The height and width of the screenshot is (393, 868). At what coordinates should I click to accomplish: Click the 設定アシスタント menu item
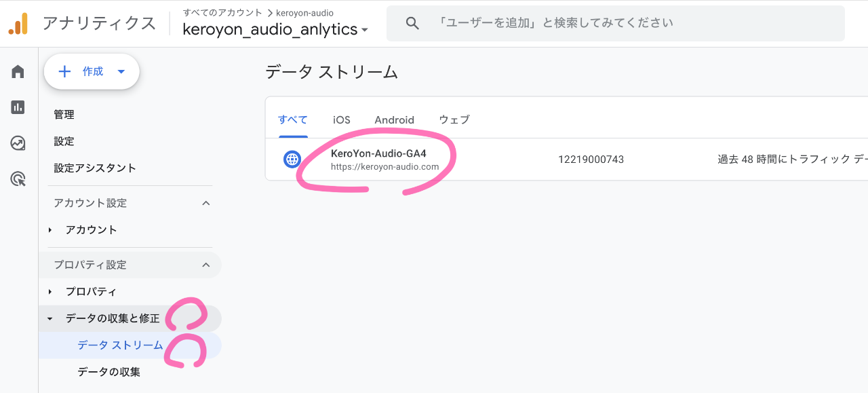point(95,168)
